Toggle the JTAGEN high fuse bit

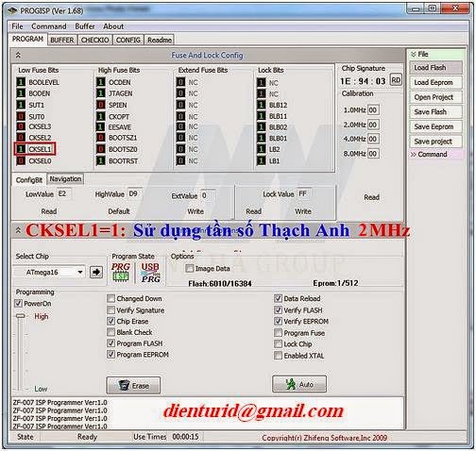point(101,93)
